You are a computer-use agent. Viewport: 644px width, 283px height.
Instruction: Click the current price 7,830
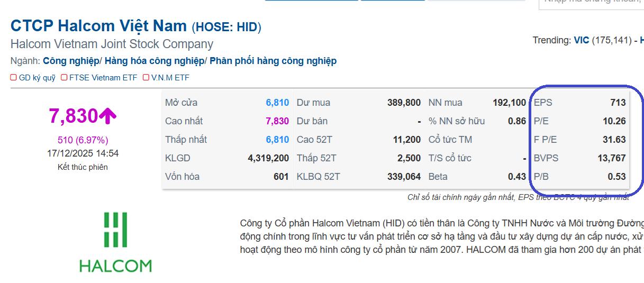coord(73,116)
